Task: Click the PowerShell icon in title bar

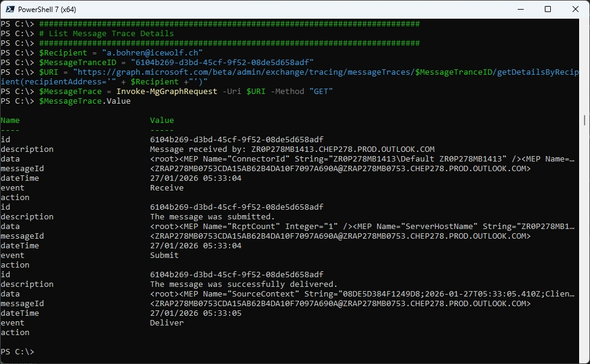Action: 10,9
